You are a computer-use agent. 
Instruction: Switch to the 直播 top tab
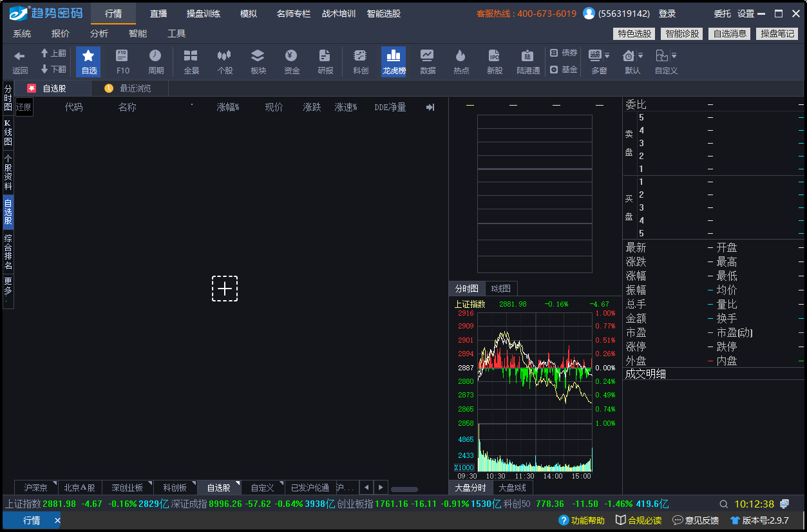point(158,14)
